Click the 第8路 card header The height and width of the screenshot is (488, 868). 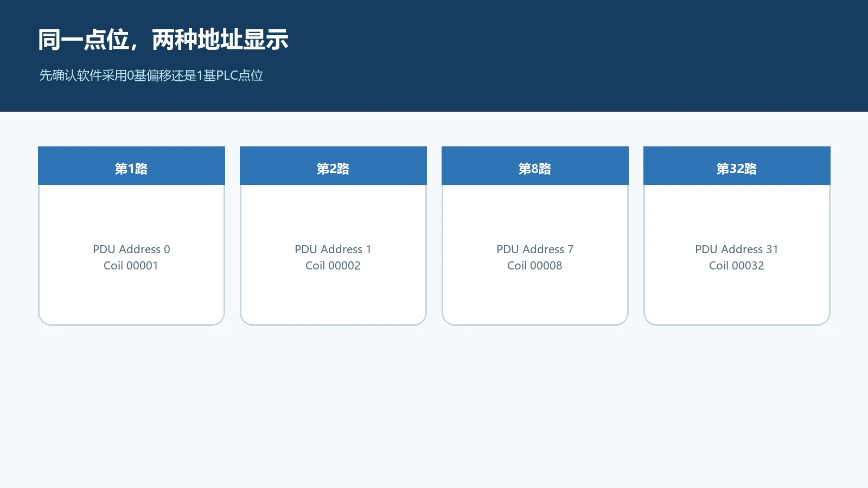point(535,166)
